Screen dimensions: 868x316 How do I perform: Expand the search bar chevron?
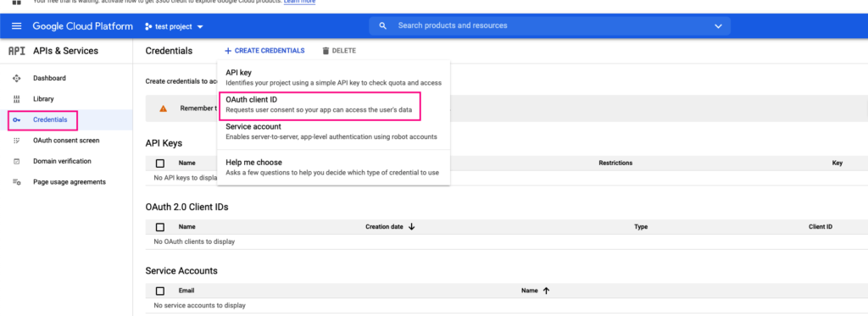pos(718,26)
